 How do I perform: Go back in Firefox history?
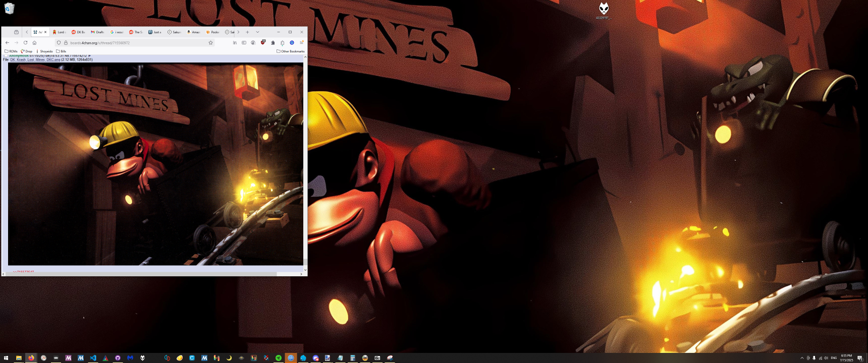pyautogui.click(x=7, y=43)
